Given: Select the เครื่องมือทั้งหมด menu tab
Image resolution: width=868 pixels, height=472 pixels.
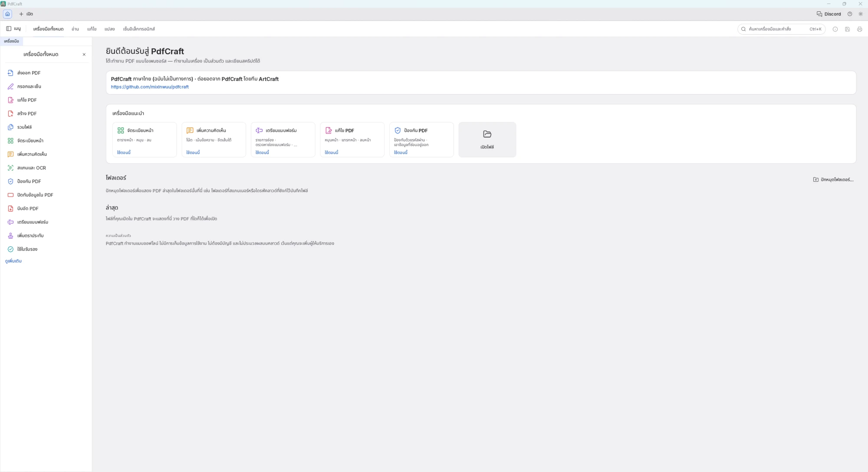Looking at the screenshot, I should [x=48, y=29].
